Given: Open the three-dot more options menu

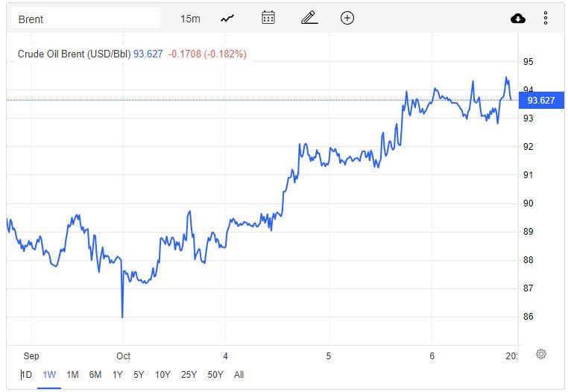Looking at the screenshot, I should (545, 18).
